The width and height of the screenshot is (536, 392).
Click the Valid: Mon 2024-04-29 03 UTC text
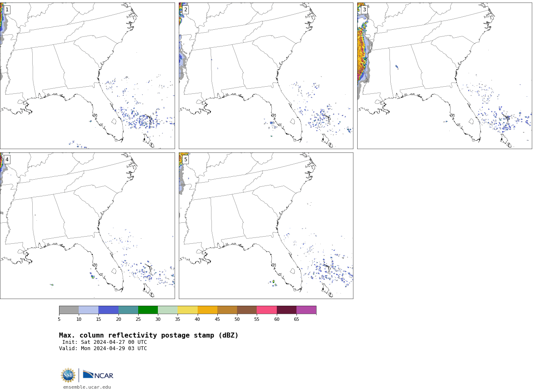click(x=103, y=348)
